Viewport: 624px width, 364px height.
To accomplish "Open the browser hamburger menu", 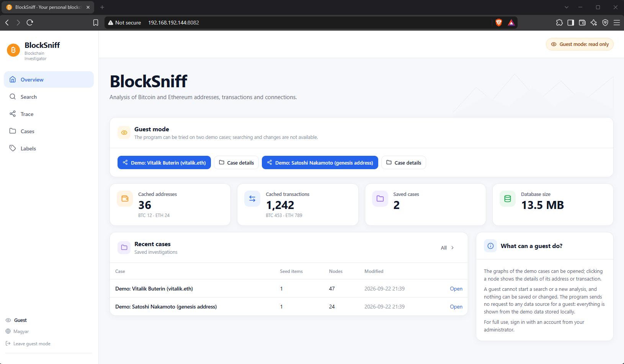I will click(x=617, y=23).
